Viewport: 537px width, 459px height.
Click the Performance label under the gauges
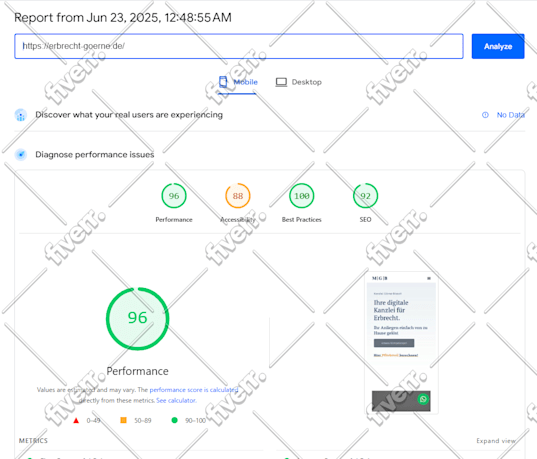[174, 220]
